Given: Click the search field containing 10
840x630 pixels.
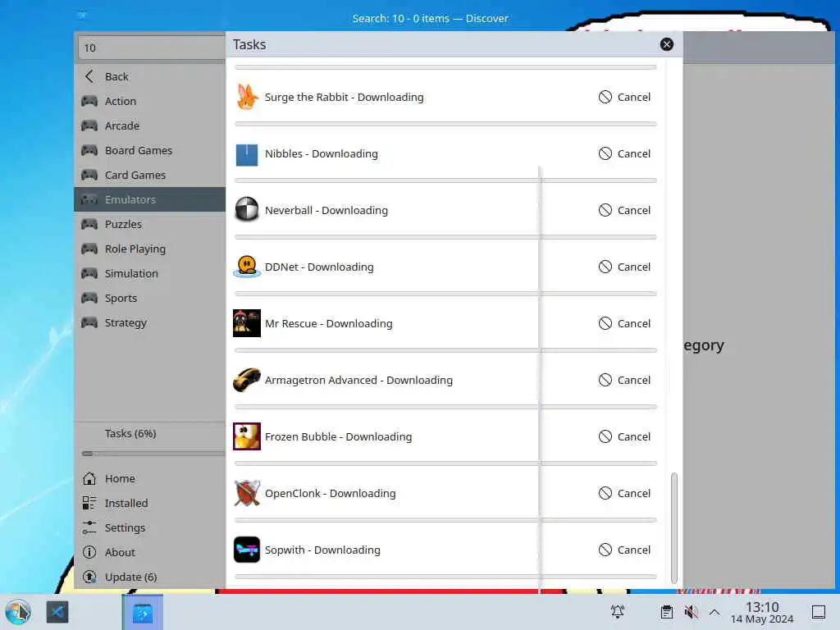Looking at the screenshot, I should click(x=152, y=48).
